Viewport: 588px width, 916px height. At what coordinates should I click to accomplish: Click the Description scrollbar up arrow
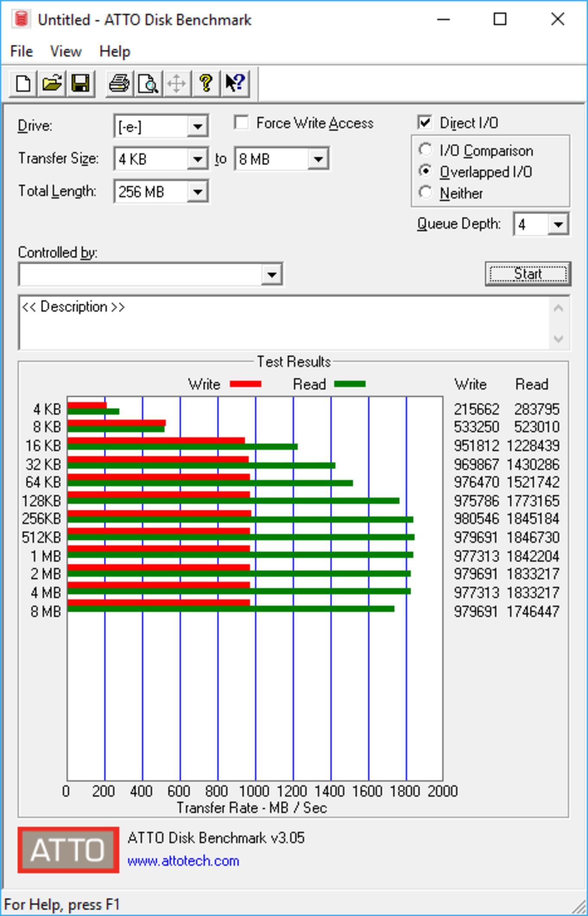pos(558,308)
